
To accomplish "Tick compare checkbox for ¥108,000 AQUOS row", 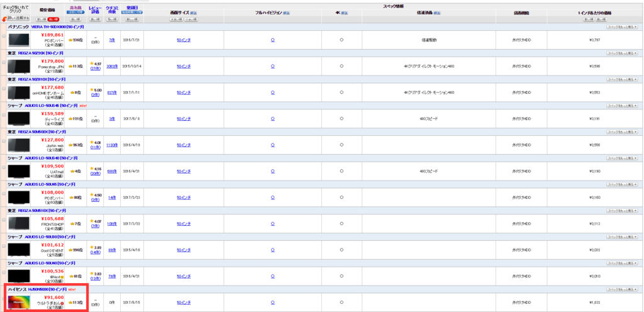I will [4, 193].
